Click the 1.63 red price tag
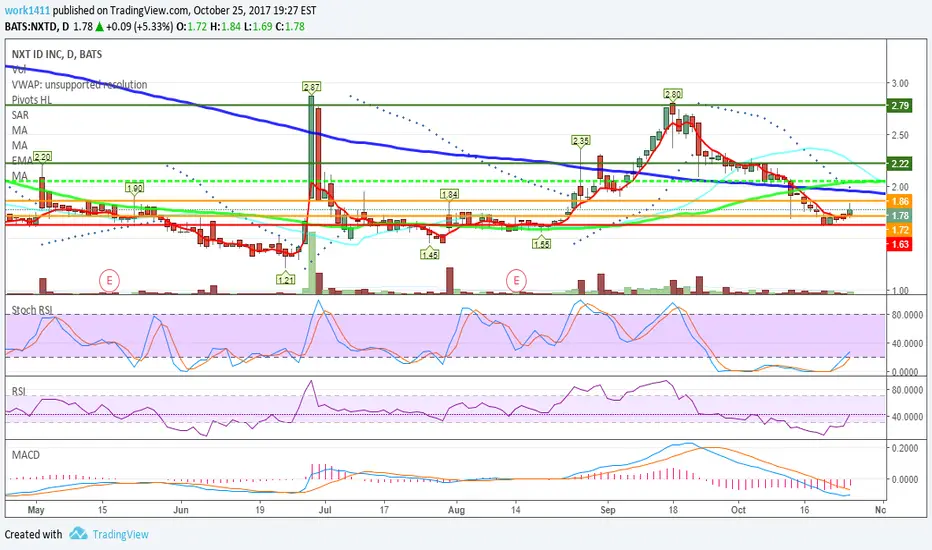This screenshot has width=932, height=550. point(899,244)
